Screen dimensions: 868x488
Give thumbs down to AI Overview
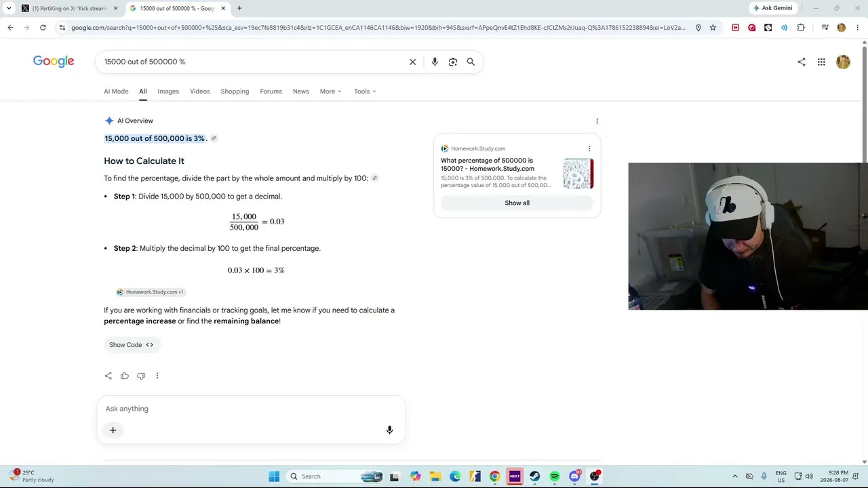141,375
